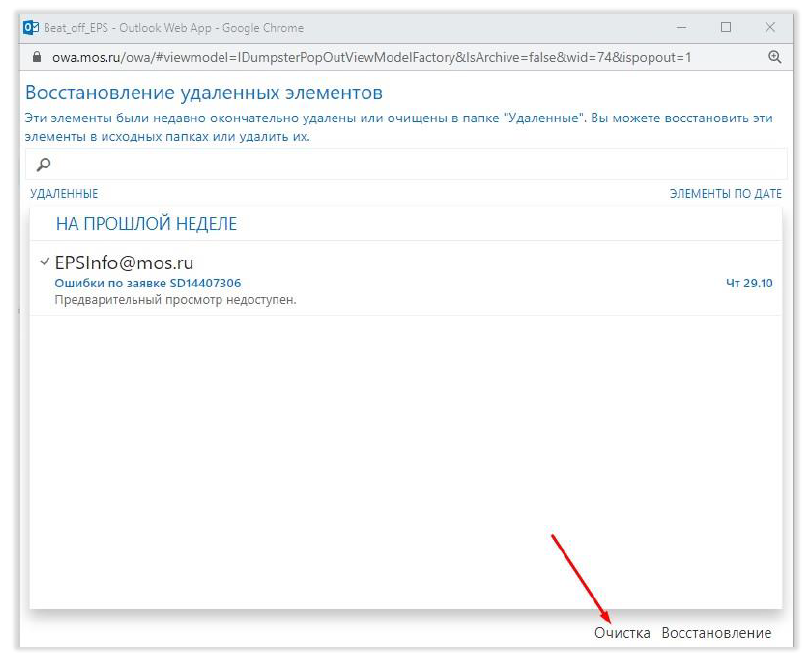This screenshot has width=806, height=653.
Task: Minimize the Outlook Web App window
Action: (682, 27)
